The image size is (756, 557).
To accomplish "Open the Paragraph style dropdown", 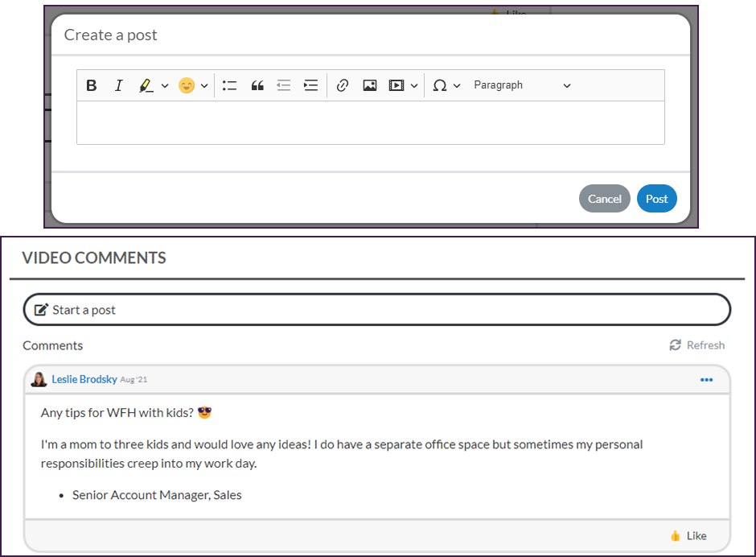I will point(522,85).
